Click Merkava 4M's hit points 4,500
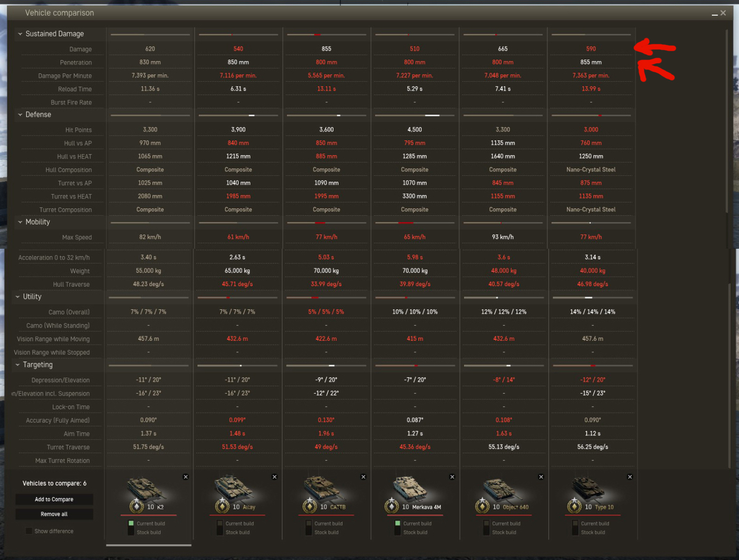 (x=414, y=130)
